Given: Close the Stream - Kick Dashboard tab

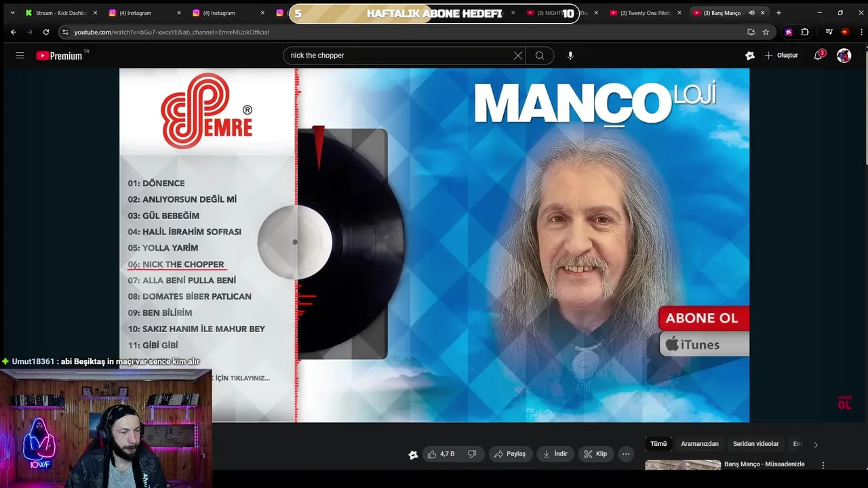Looking at the screenshot, I should click(x=95, y=13).
